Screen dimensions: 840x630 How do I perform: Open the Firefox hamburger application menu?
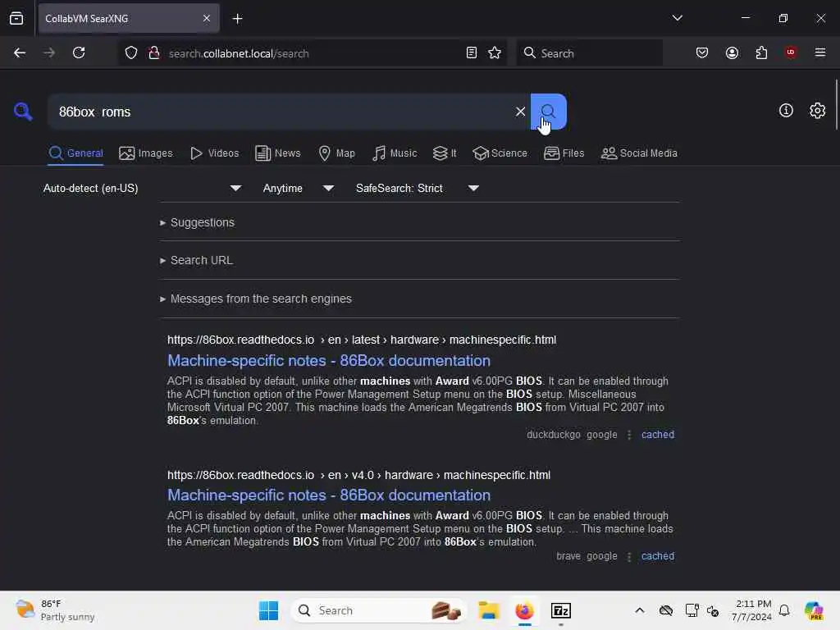820,52
